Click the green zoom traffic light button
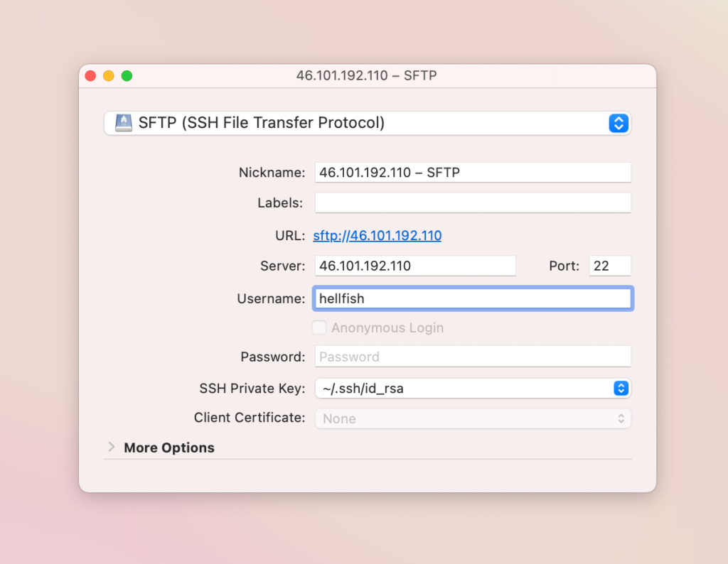 pyautogui.click(x=127, y=75)
